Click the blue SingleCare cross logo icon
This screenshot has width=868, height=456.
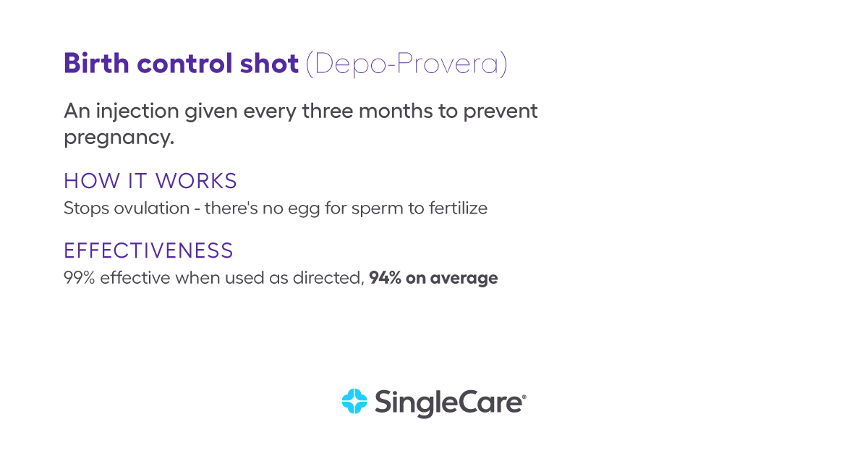[355, 401]
